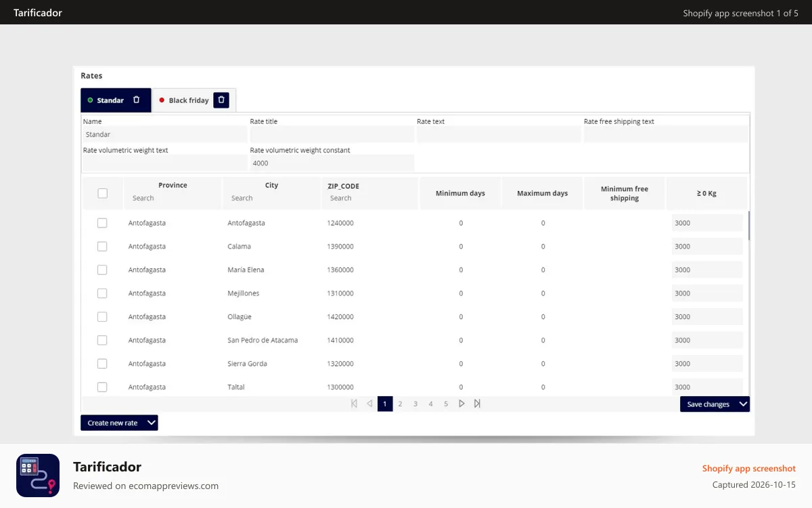This screenshot has height=508, width=812.
Task: Click the Rate volumetric weight text field
Action: (x=164, y=163)
